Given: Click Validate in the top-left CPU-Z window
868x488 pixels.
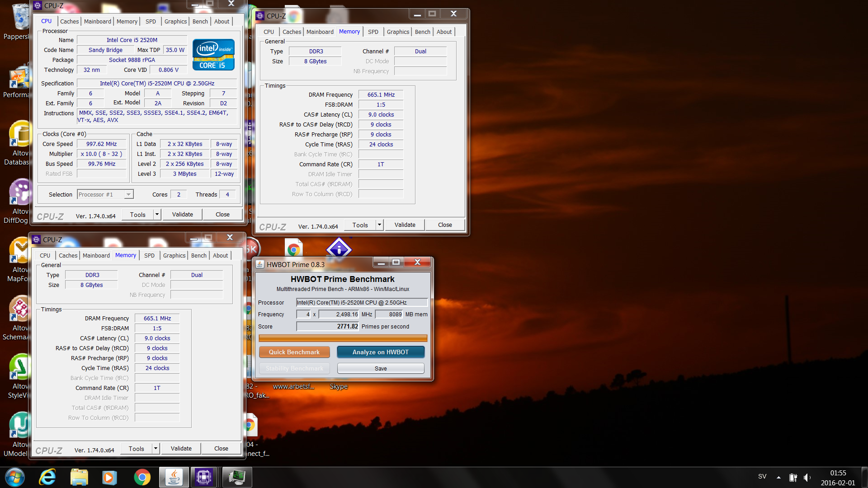Looking at the screenshot, I should coord(182,215).
